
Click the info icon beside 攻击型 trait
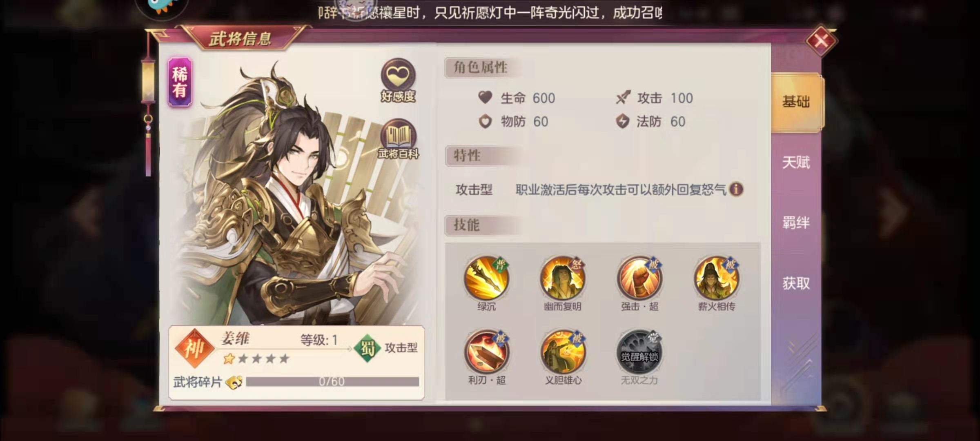(x=736, y=189)
